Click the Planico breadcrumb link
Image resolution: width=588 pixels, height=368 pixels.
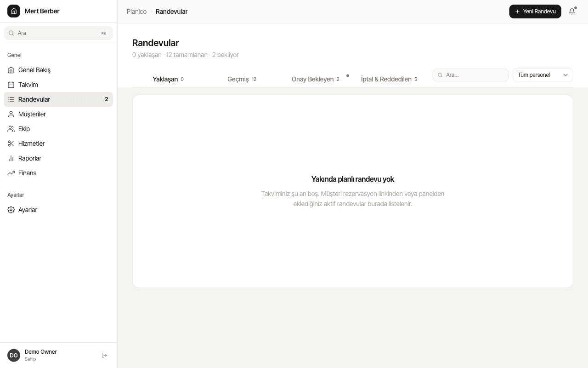136,11
